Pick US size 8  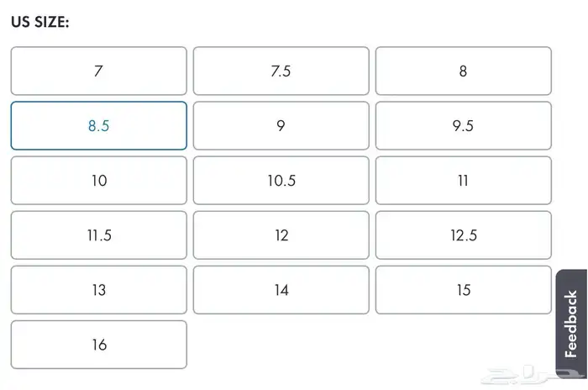(463, 71)
